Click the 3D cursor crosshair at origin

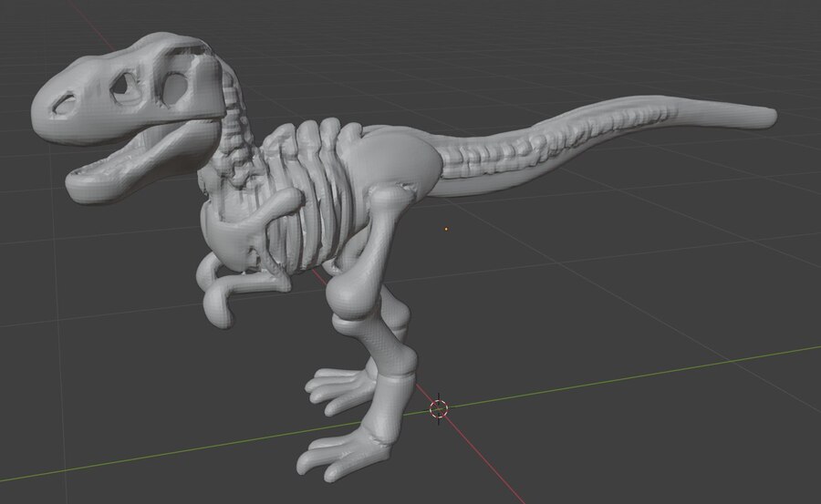[439, 408]
